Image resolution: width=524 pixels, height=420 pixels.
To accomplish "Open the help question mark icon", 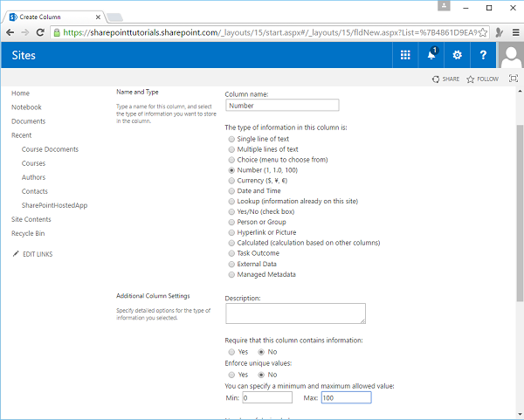I will (483, 55).
